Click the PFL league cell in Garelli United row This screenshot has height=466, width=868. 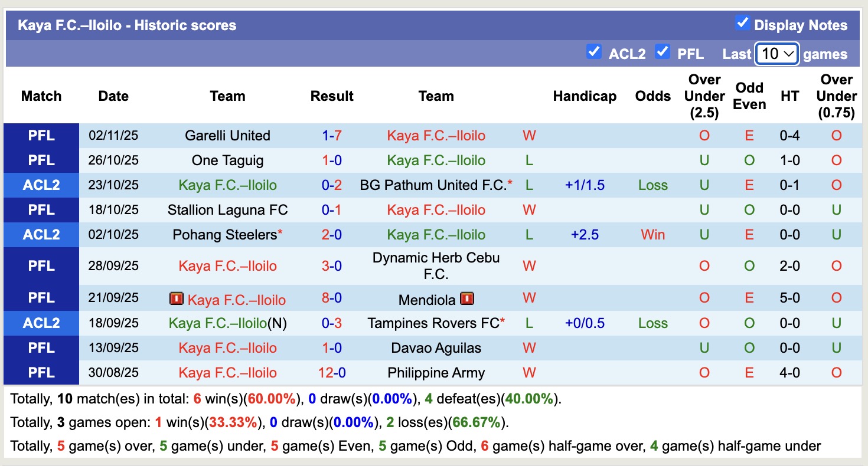point(41,136)
